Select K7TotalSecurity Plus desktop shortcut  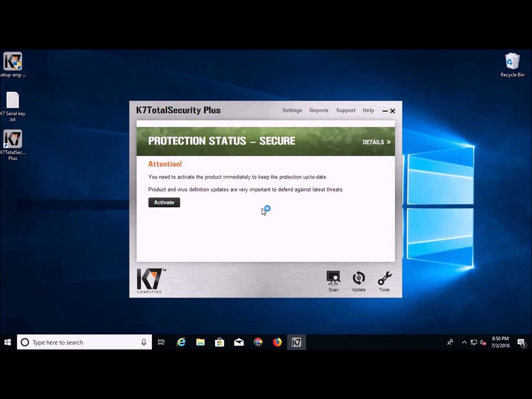(13, 145)
